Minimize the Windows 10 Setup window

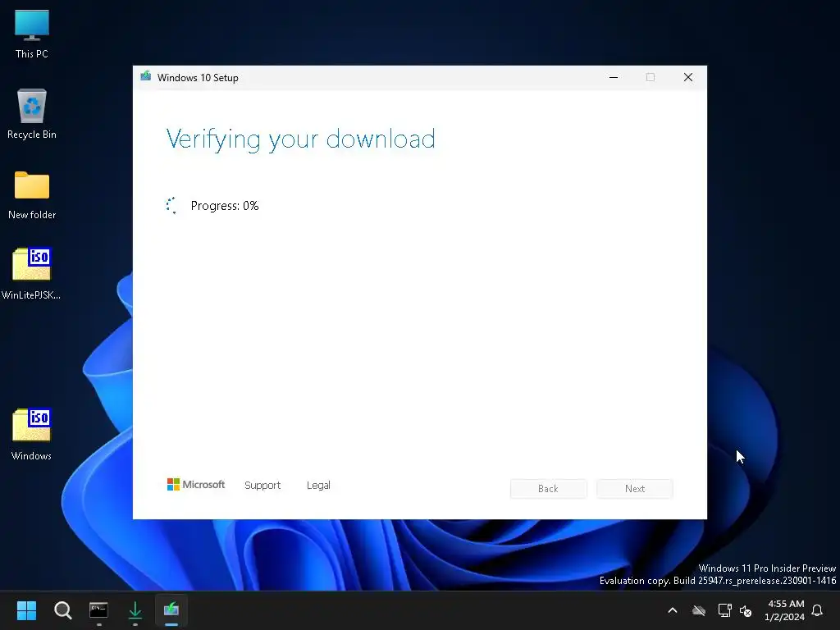coord(614,78)
